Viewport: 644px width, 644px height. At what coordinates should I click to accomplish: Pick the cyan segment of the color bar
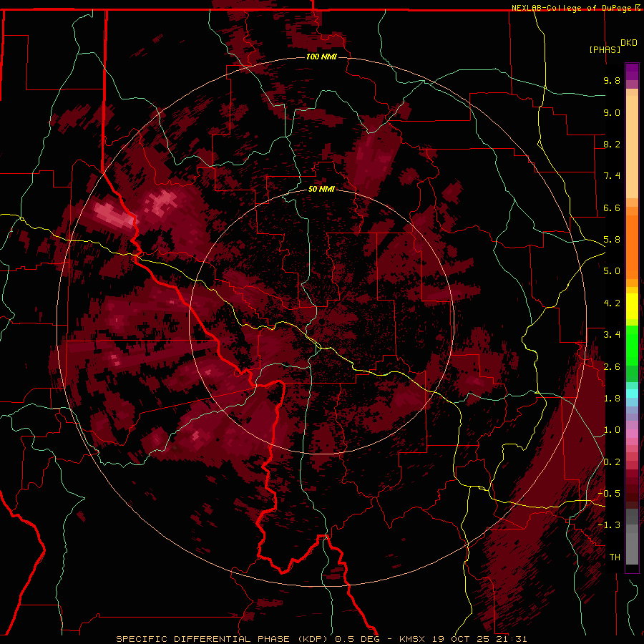(x=632, y=394)
